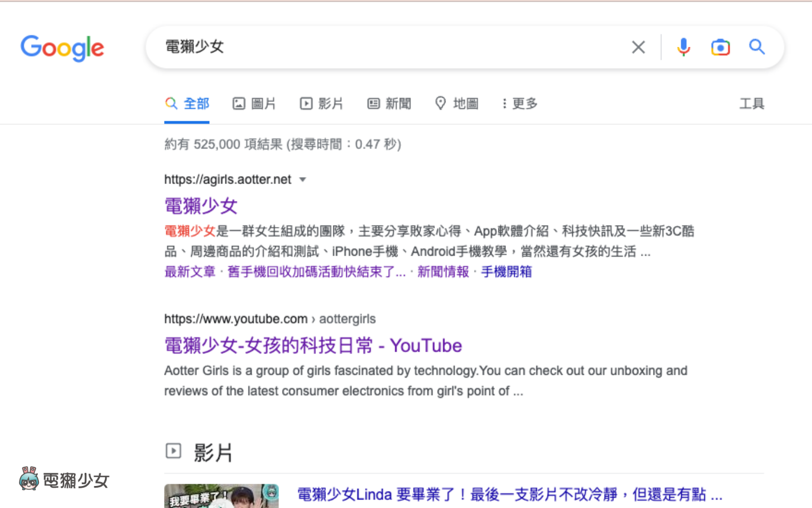
Task: Submit search with the magnifier icon
Action: (757, 47)
